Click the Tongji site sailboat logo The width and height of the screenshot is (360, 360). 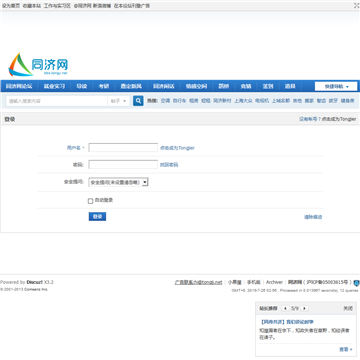tap(38, 64)
